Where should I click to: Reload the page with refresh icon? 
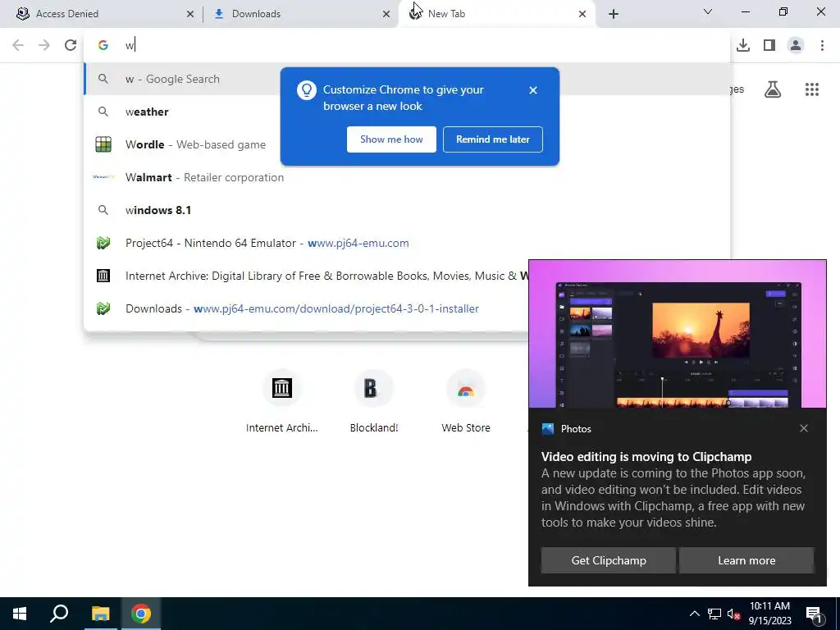[71, 45]
